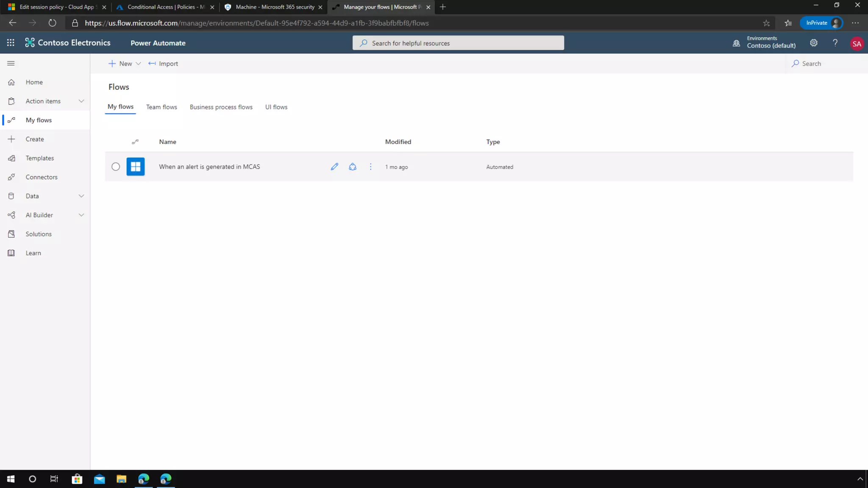Open browser Settings and more menu
Screen dimensions: 868x488
click(x=855, y=23)
